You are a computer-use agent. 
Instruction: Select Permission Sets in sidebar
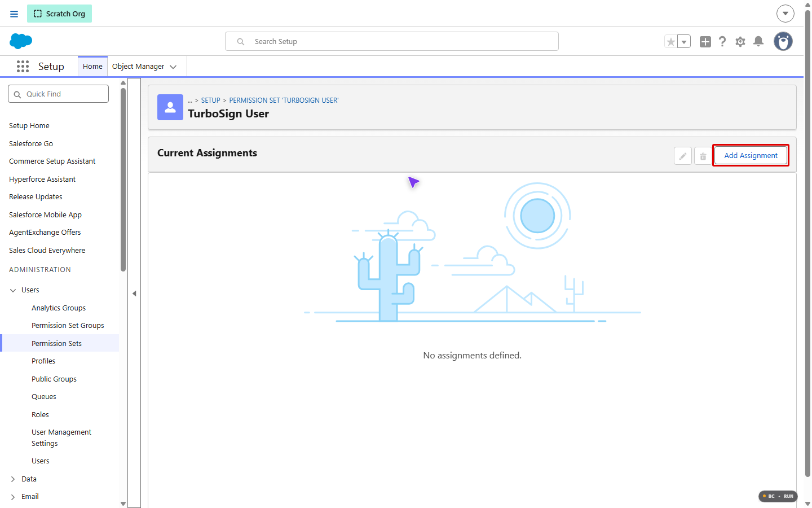click(56, 343)
